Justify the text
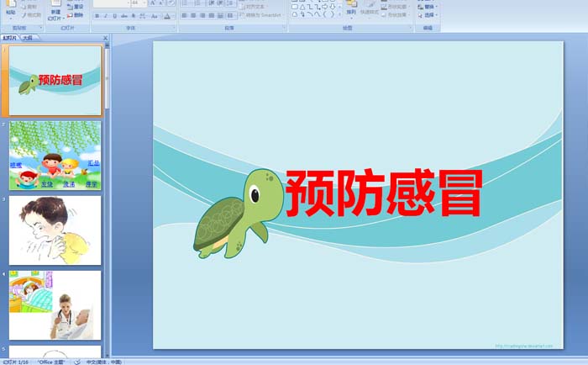The height and width of the screenshot is (365, 588). coord(212,15)
